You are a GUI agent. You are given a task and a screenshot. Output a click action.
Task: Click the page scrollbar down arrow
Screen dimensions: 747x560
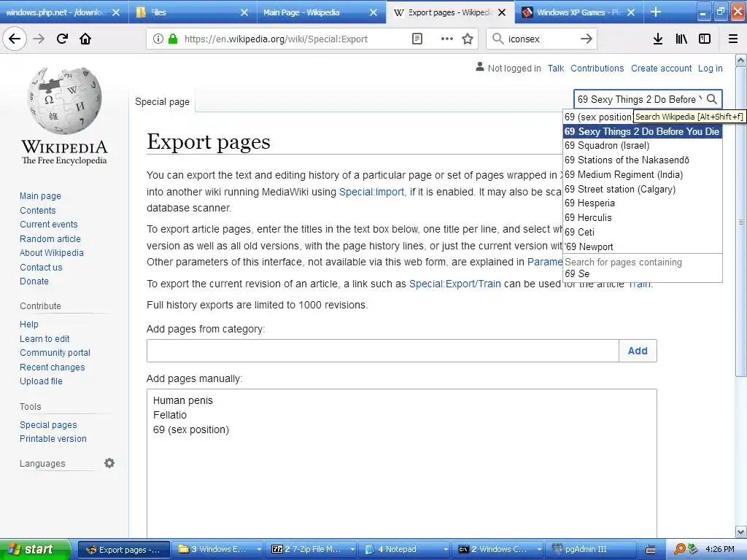(x=741, y=532)
